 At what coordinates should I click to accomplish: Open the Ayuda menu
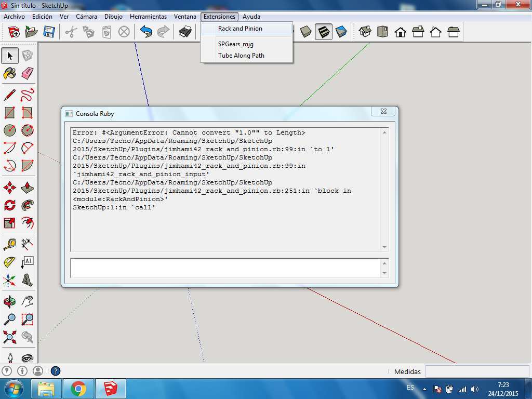coord(251,16)
